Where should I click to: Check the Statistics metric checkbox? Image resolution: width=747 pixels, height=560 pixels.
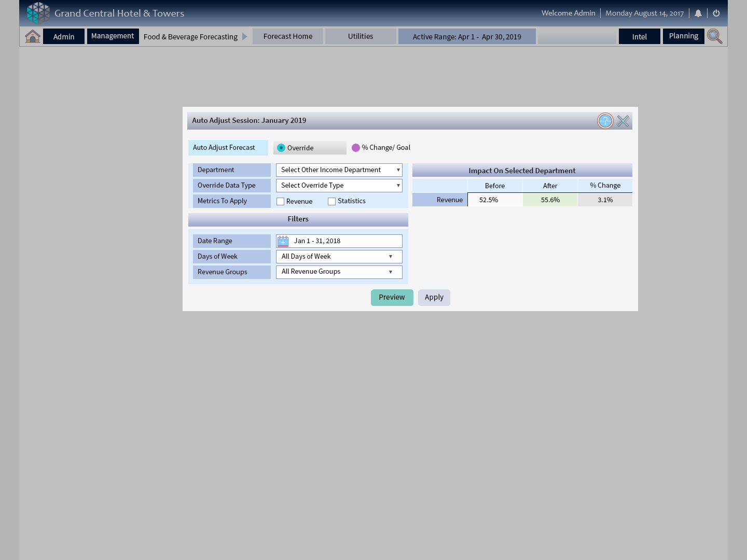click(x=332, y=202)
